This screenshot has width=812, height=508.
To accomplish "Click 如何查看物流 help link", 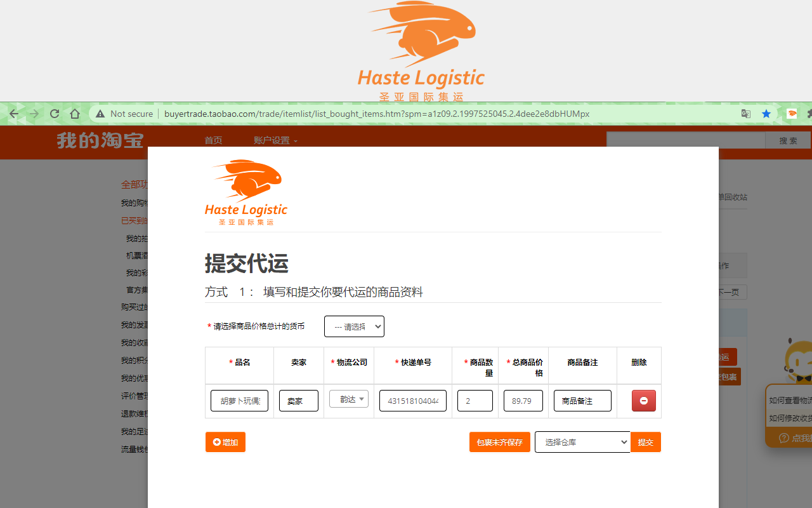I will 790,400.
